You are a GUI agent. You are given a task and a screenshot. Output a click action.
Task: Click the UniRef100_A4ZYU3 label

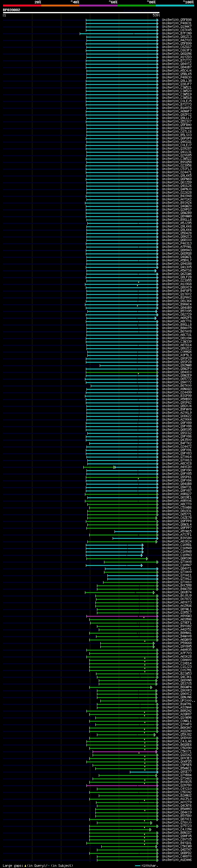pos(176,40)
